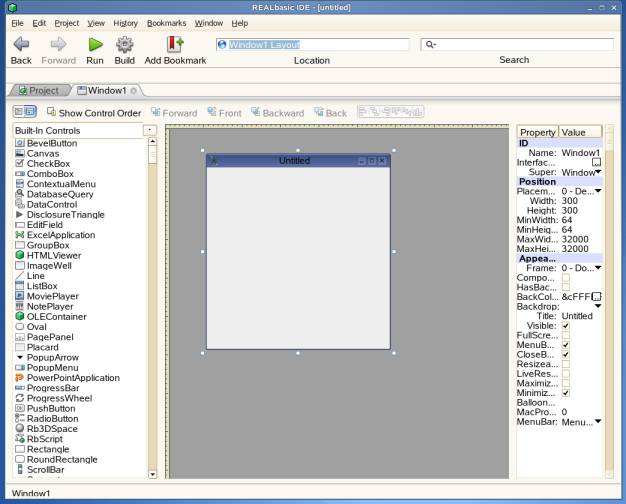Click the Back arrow toolbar icon
Screen dimensions: 626x504
click(21, 44)
